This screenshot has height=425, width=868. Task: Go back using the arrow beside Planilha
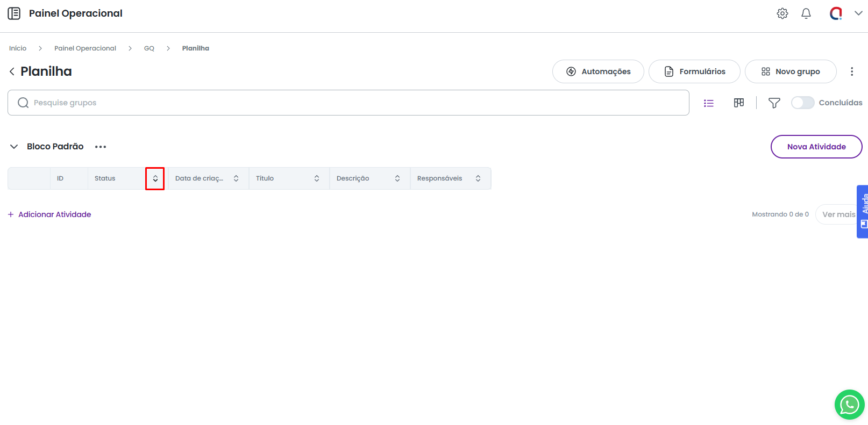[12, 71]
